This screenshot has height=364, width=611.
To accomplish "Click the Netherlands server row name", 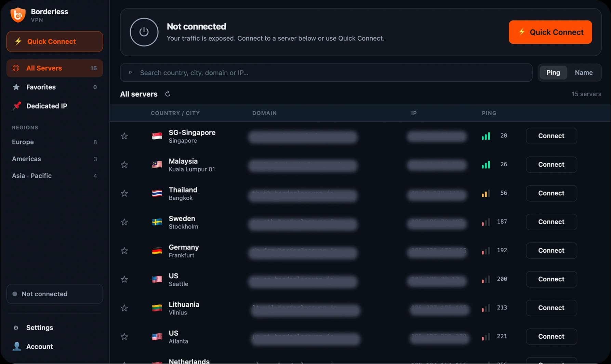I will click(x=189, y=361).
